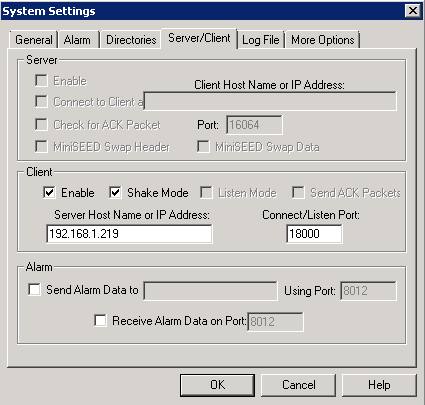The width and height of the screenshot is (425, 405).
Task: Toggle the Shake Mode checkbox
Action: (x=115, y=193)
